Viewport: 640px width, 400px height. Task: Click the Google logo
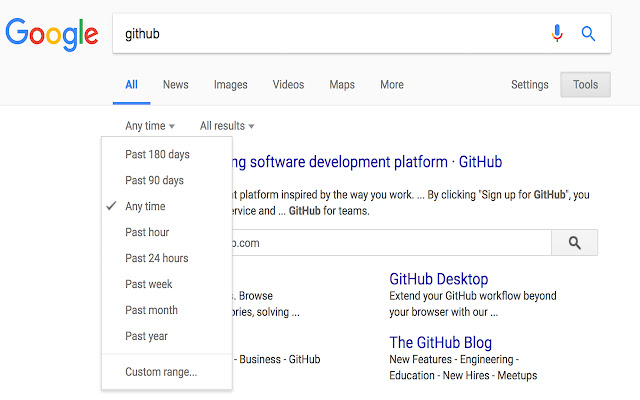pos(52,34)
